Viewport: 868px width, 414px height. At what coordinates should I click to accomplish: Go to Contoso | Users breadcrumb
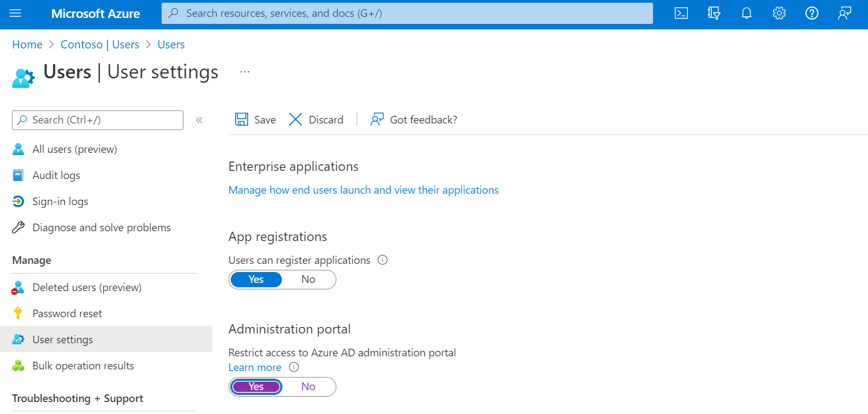tap(100, 45)
